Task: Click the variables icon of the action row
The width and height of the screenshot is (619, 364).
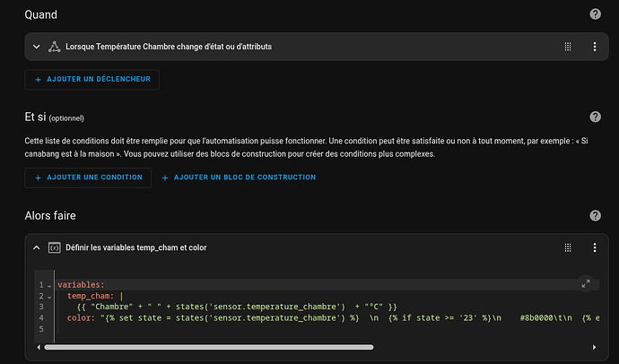Action: pos(54,247)
